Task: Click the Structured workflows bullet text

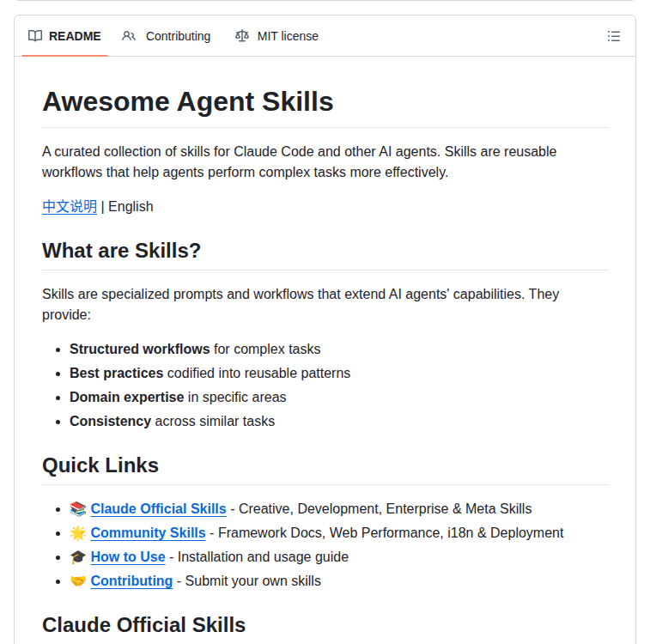Action: pyautogui.click(x=195, y=349)
